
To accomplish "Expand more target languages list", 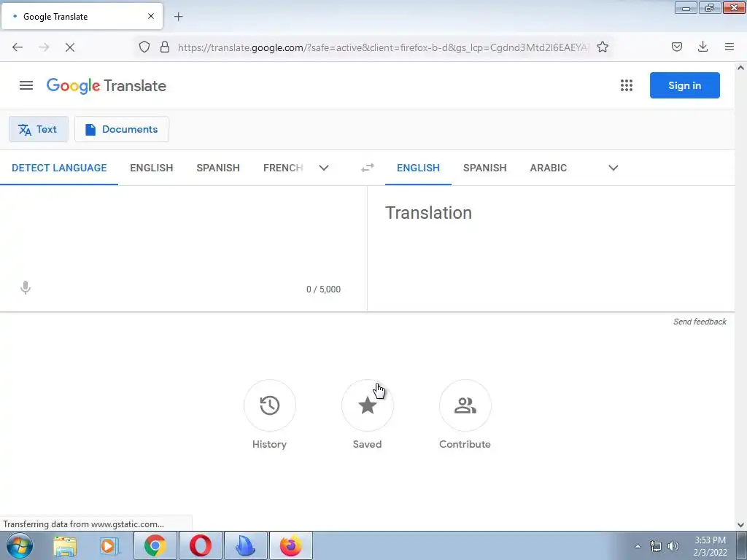I will [x=614, y=168].
